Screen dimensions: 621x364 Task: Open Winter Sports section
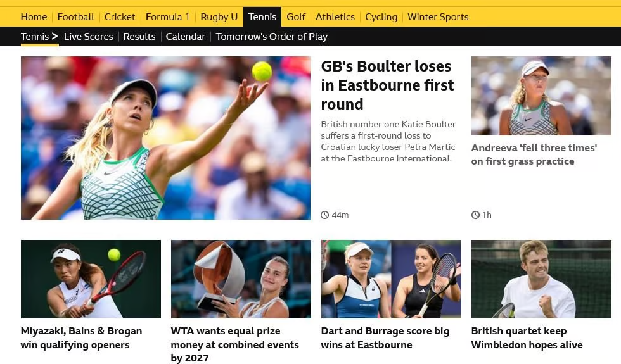pyautogui.click(x=438, y=17)
